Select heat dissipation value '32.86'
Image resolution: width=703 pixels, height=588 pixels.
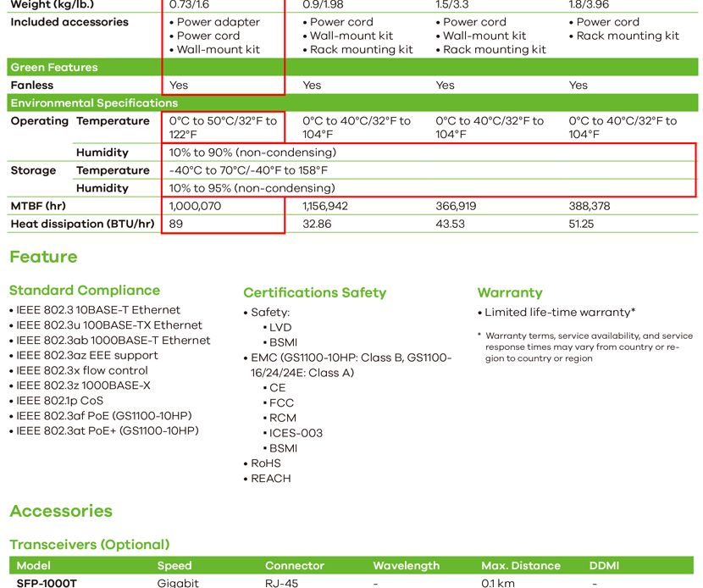click(x=317, y=224)
